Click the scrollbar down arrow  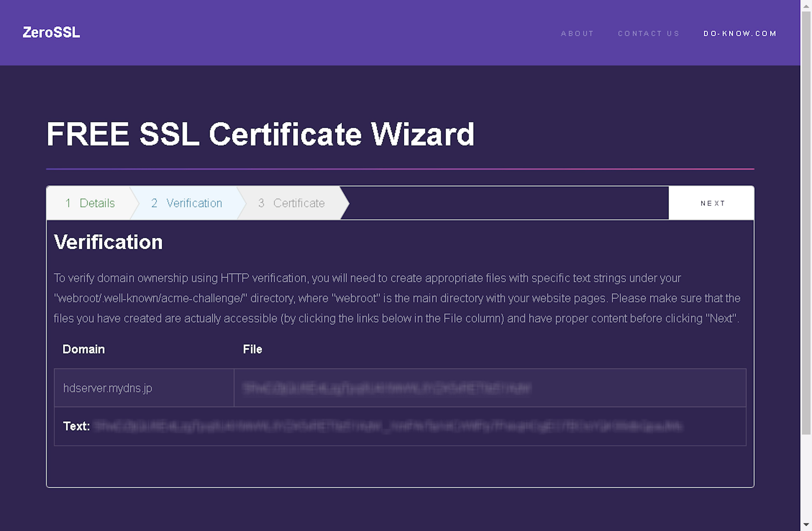pyautogui.click(x=806, y=524)
